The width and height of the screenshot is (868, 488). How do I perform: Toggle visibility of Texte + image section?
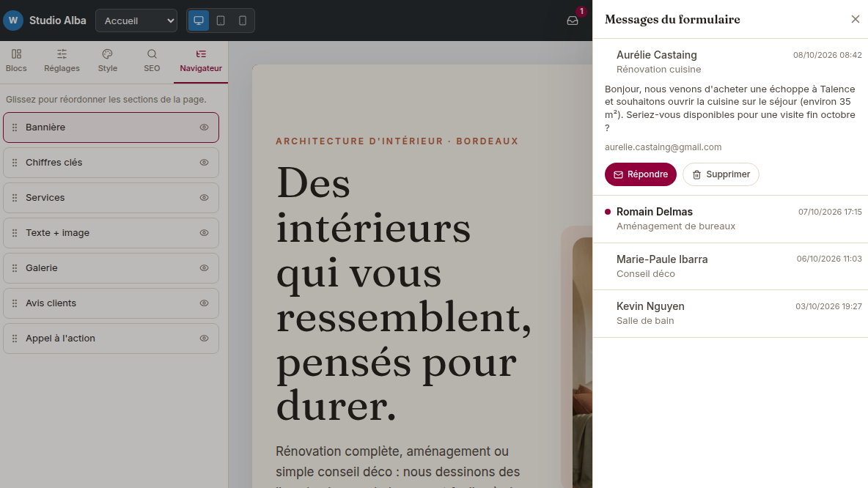click(205, 233)
